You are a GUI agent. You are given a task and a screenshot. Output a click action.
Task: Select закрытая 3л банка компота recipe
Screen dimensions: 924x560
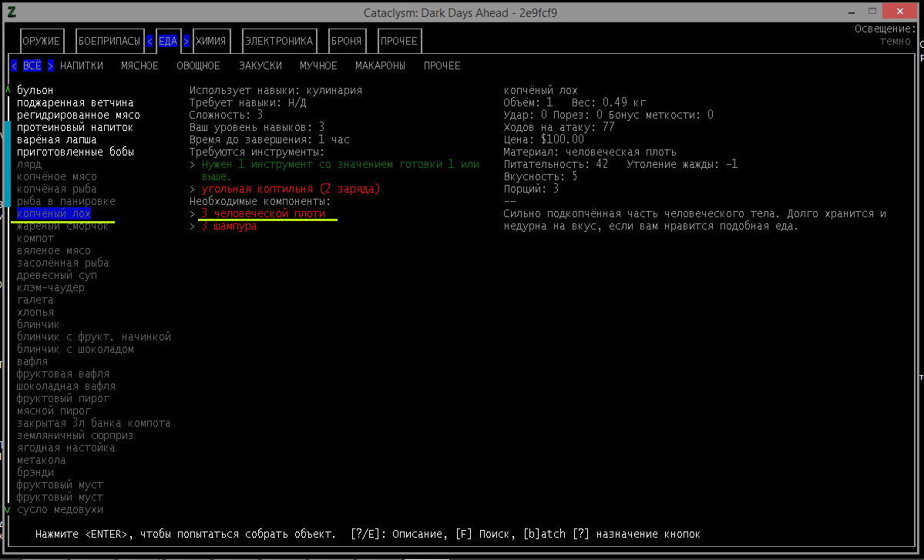(x=94, y=424)
